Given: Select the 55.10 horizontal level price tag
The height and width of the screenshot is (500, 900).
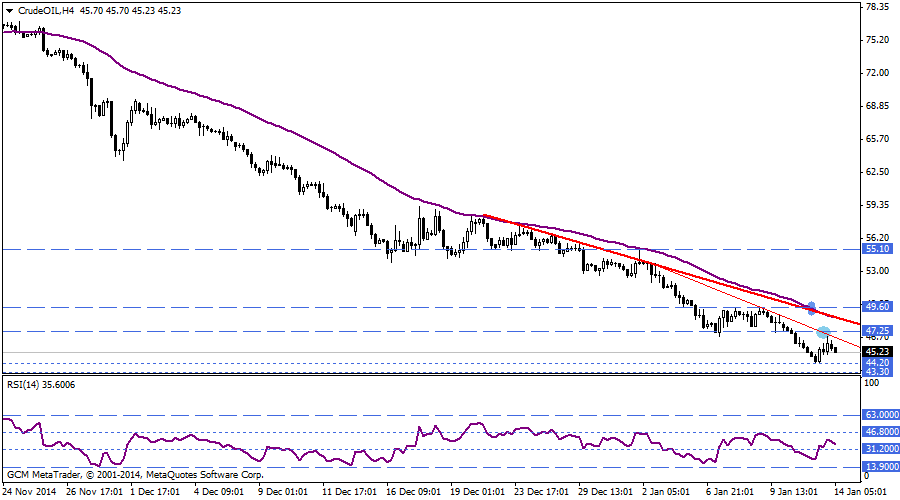Looking at the screenshot, I should click(x=877, y=248).
